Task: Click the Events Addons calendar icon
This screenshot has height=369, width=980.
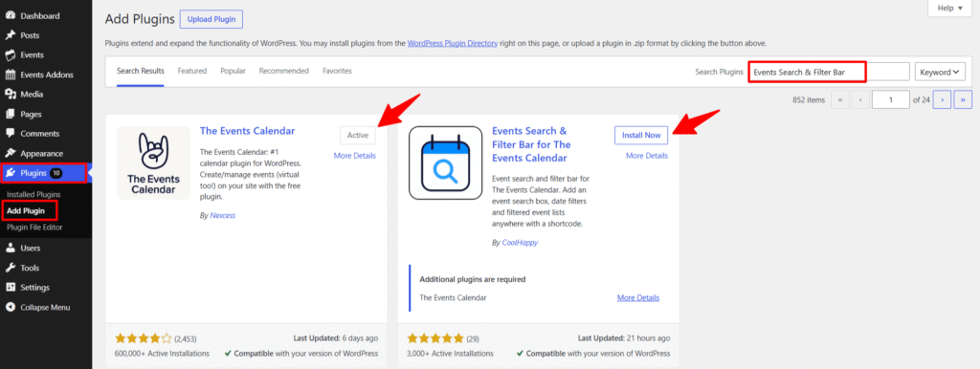Action: (10, 75)
